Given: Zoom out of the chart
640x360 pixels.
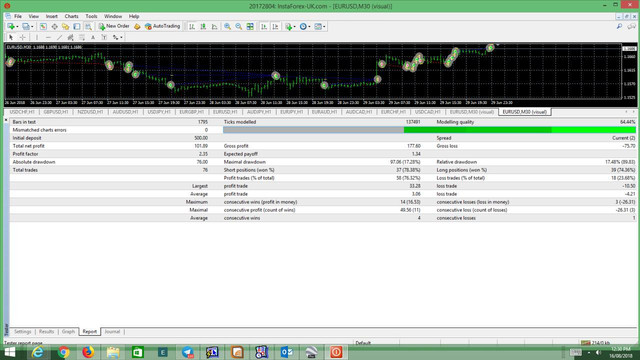Looking at the screenshot, I should pyautogui.click(x=239, y=27).
